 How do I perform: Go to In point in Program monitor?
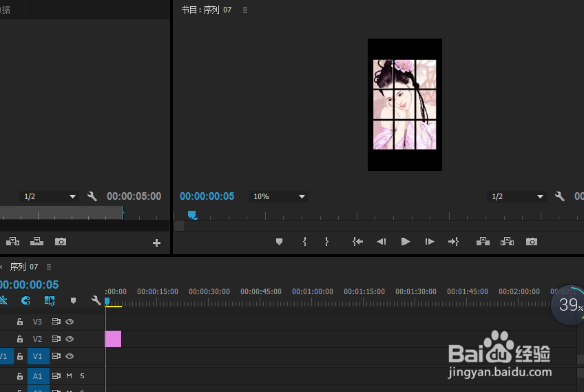pos(357,242)
